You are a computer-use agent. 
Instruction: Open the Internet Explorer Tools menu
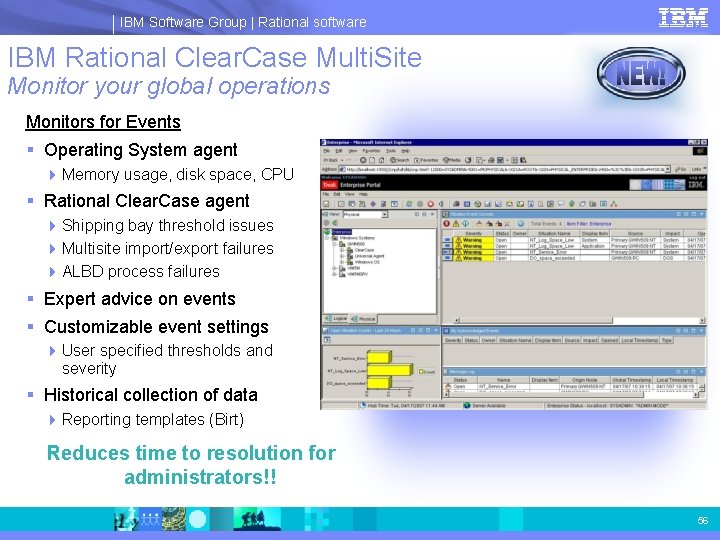tap(390, 151)
